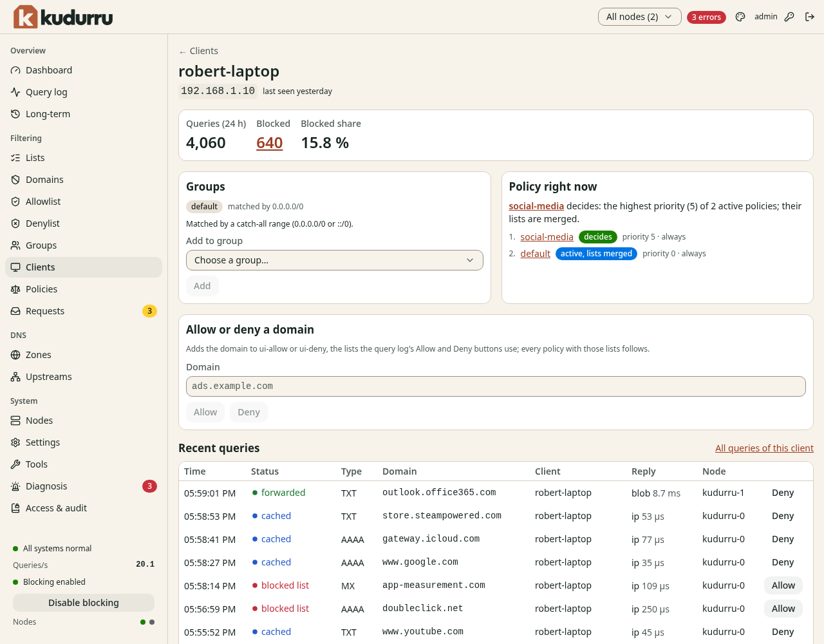Select the Lists checklist icon
Image resolution: width=824 pixels, height=644 pixels.
tap(15, 158)
